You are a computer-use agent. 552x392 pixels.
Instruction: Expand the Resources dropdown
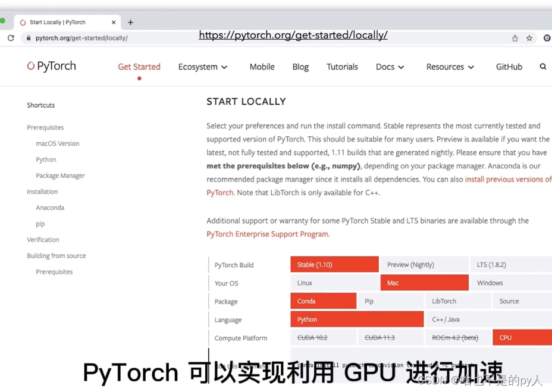tap(450, 67)
